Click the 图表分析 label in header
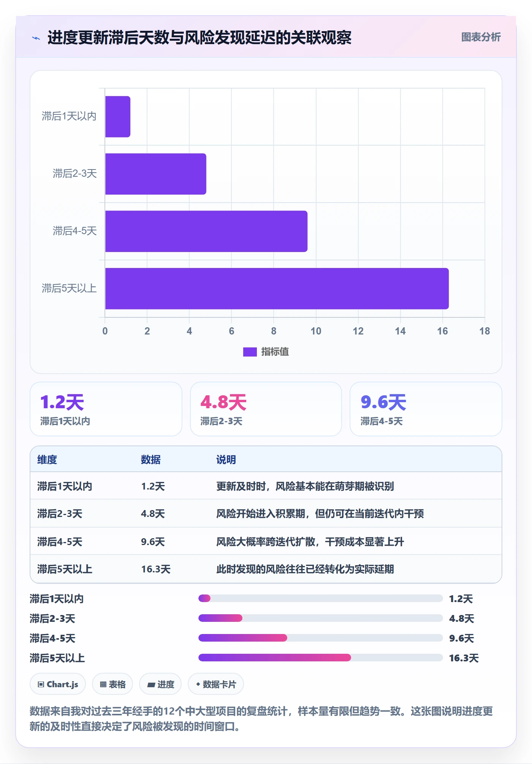The height and width of the screenshot is (764, 532). click(x=481, y=37)
